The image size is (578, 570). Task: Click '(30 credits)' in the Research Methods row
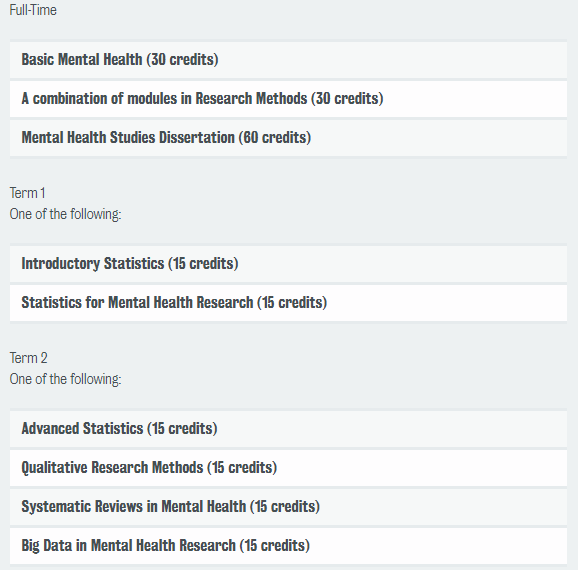pyautogui.click(x=347, y=98)
